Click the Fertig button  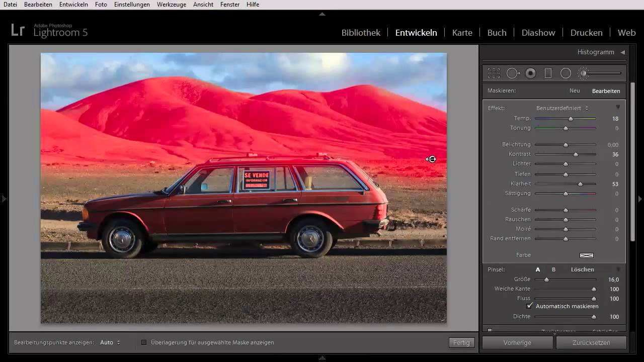click(461, 343)
